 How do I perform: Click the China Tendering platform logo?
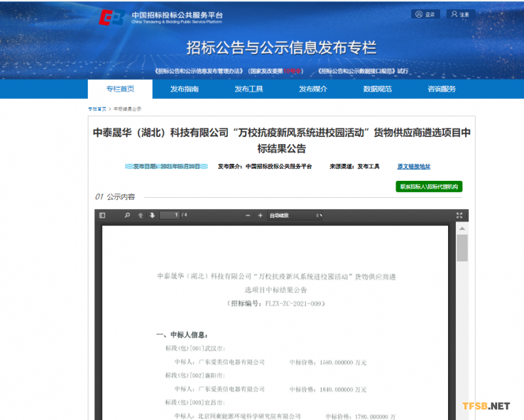click(x=111, y=18)
